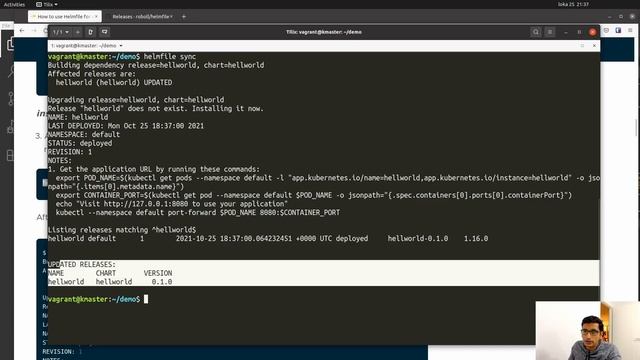
Task: Minimize the Tilix window
Action: click(x=566, y=32)
